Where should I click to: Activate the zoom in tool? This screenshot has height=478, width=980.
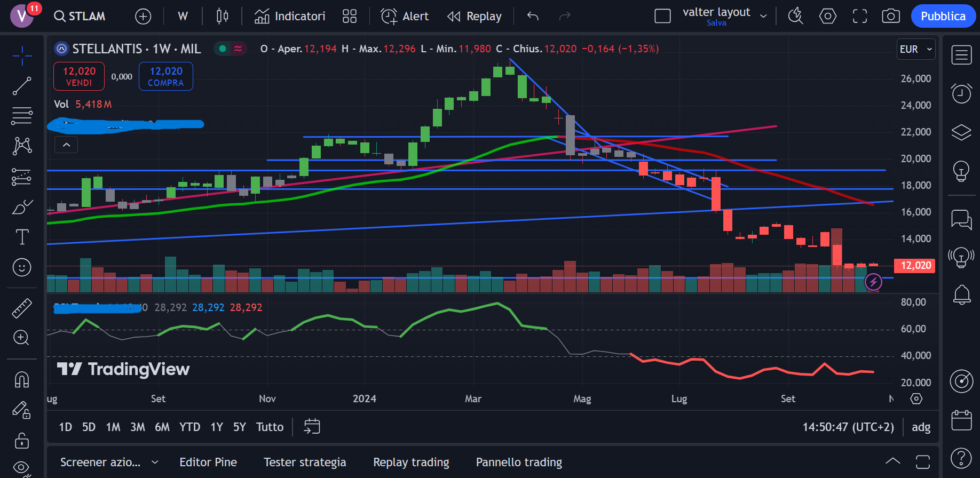[22, 338]
